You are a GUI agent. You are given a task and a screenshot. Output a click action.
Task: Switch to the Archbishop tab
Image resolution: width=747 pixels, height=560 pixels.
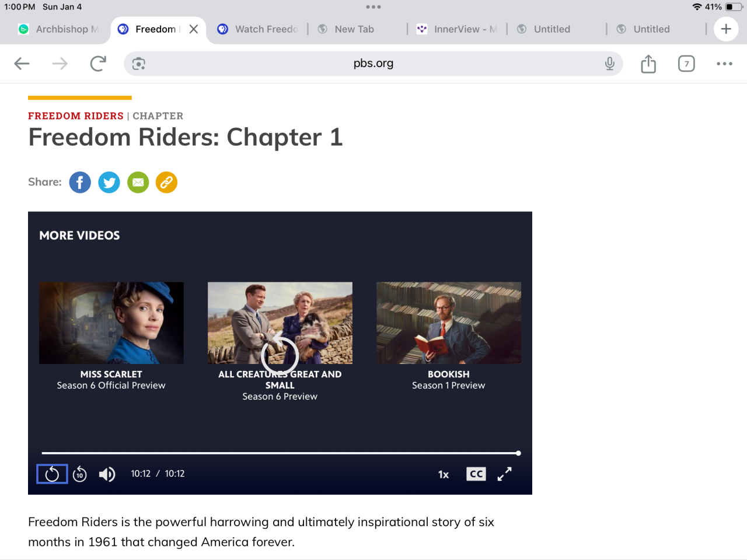point(58,29)
